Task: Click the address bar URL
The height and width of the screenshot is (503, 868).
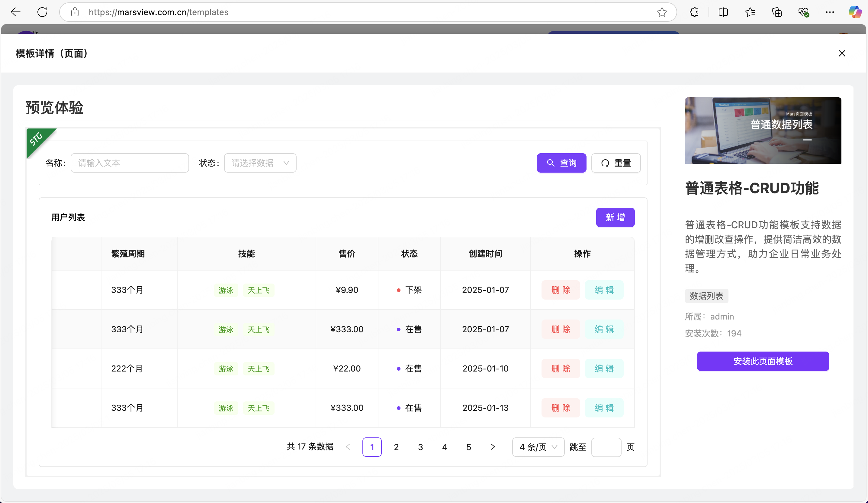Action: [x=159, y=12]
